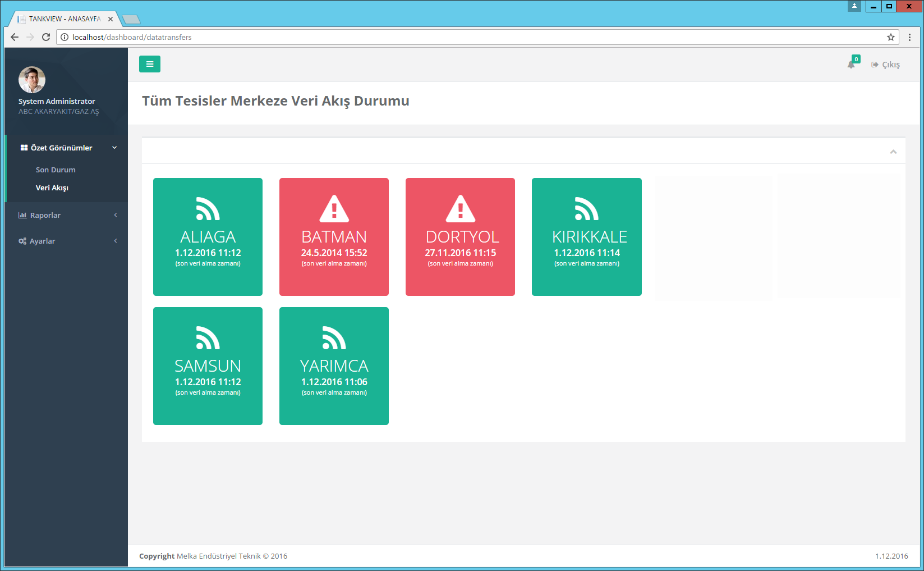Open the notification bell icon
This screenshot has height=571, width=924.
point(851,65)
